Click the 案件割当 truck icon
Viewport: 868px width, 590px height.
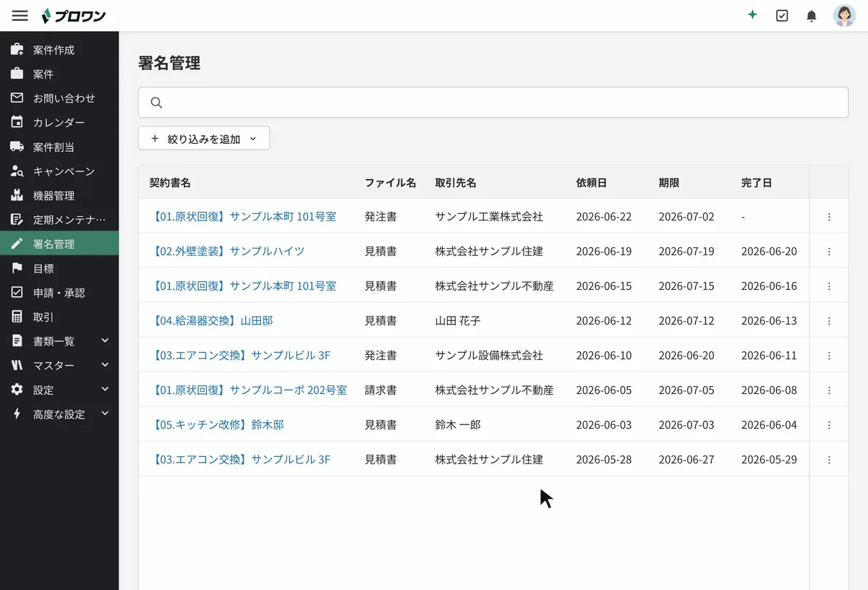pyautogui.click(x=17, y=147)
